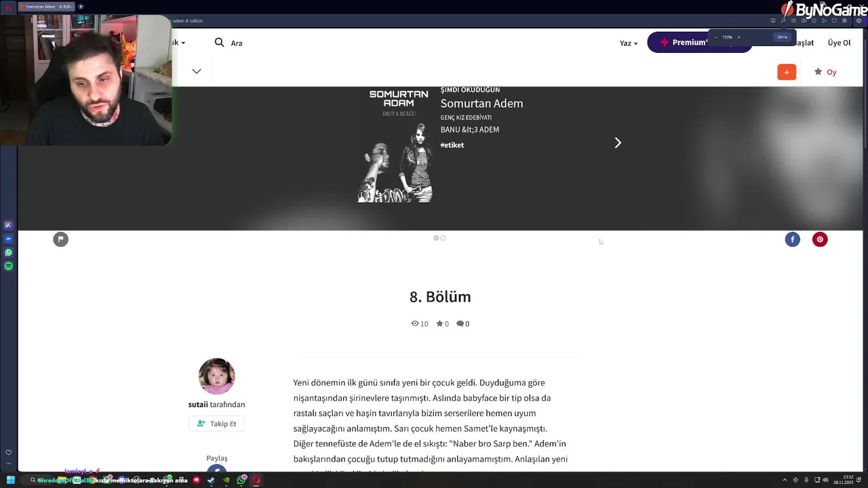The width and height of the screenshot is (868, 488).
Task: Open NVIDIA app from the taskbar
Action: point(226,480)
